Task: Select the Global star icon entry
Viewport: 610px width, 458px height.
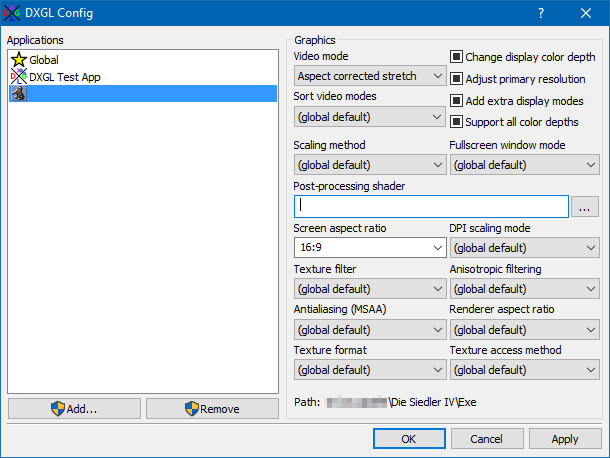Action: pos(18,60)
